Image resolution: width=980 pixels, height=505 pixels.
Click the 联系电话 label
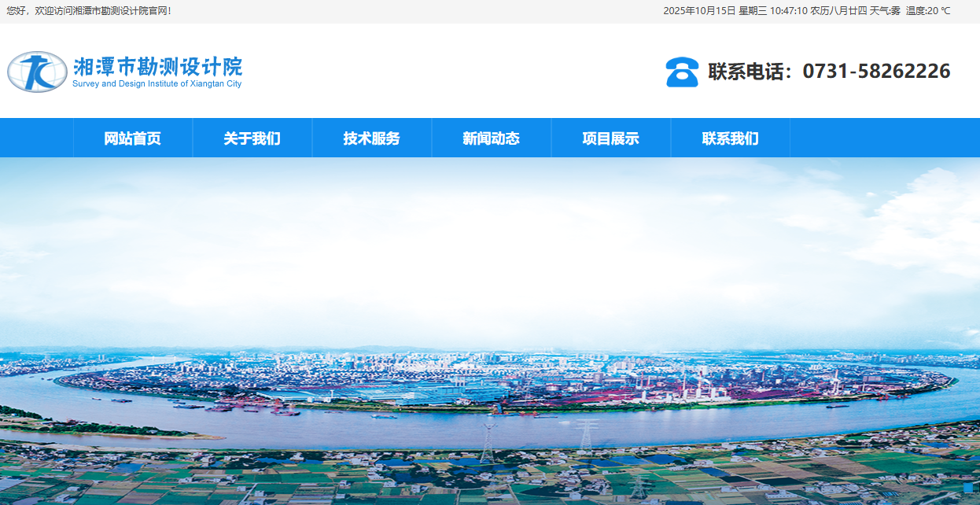click(750, 72)
